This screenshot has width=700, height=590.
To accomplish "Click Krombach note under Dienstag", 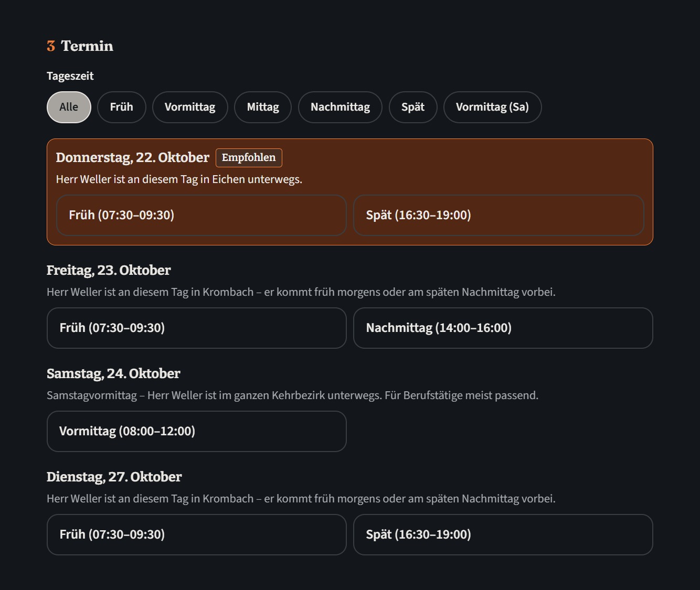I will 301,499.
